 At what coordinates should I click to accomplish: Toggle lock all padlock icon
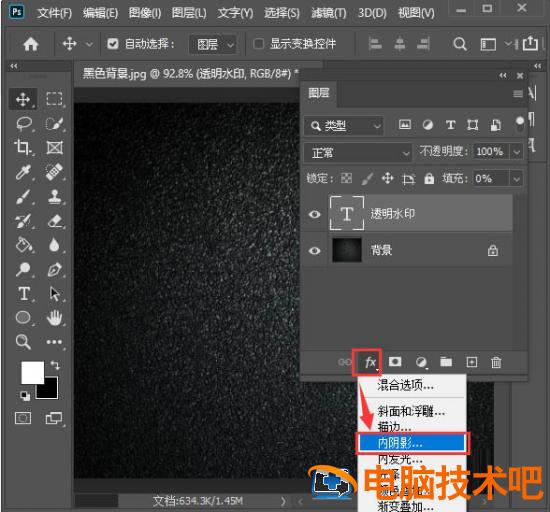(429, 178)
